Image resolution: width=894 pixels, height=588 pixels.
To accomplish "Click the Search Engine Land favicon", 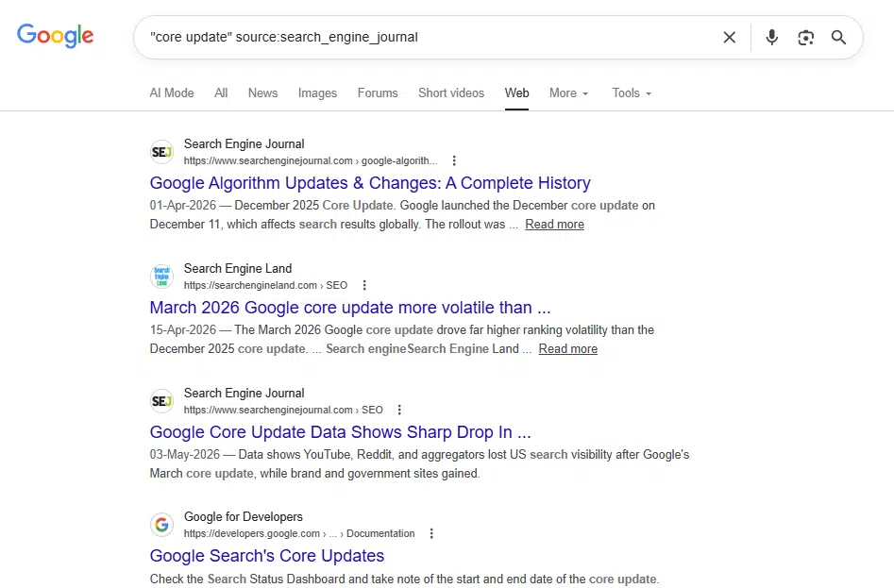I will click(162, 277).
